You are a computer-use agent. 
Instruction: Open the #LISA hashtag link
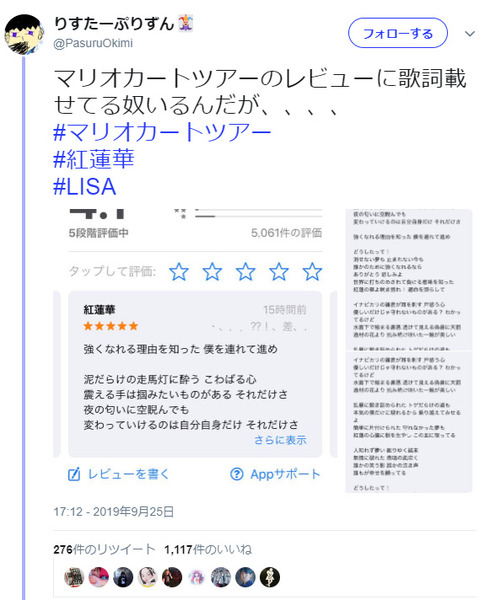click(85, 187)
